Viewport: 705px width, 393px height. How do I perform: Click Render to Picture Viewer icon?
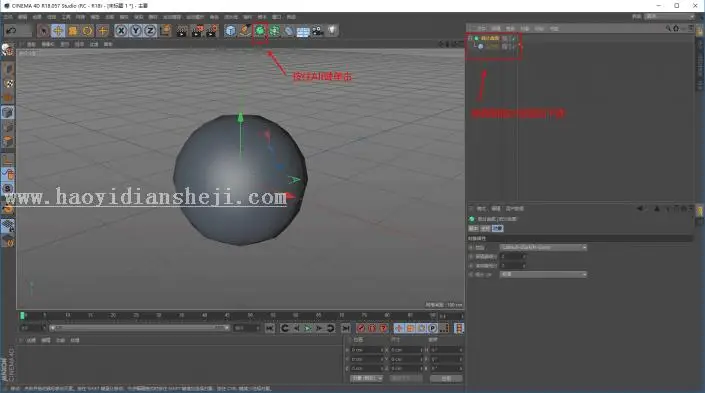[x=197, y=31]
